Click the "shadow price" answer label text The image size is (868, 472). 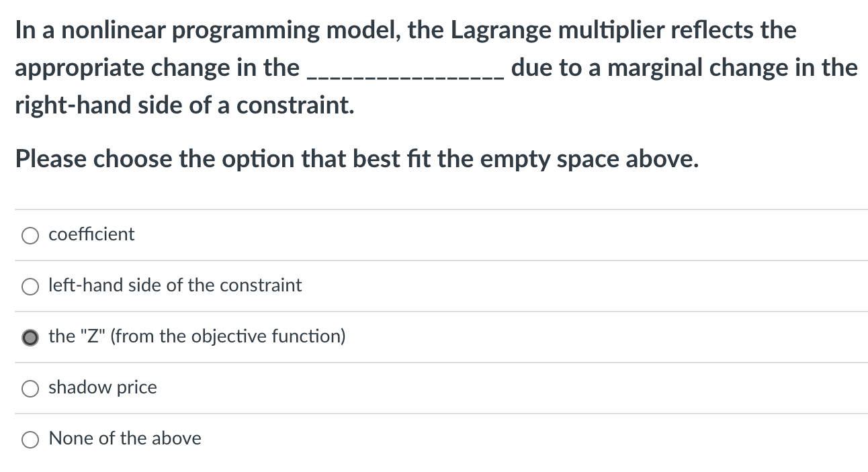(102, 387)
